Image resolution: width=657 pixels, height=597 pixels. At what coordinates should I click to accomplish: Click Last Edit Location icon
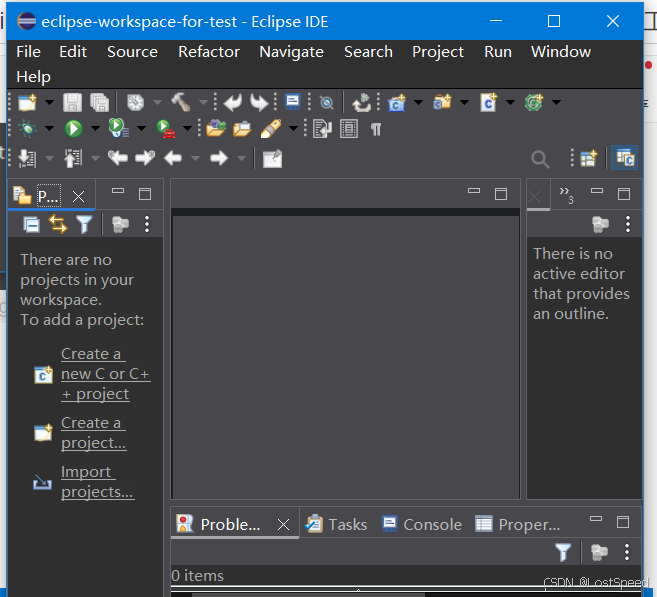coord(118,158)
